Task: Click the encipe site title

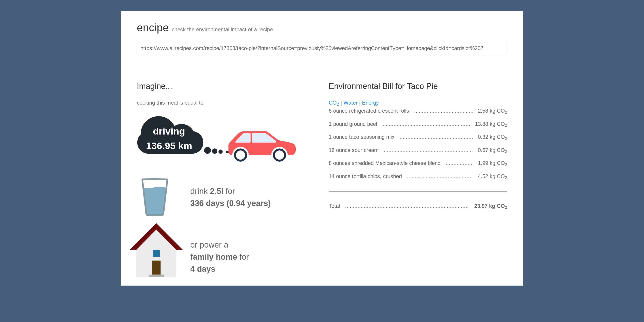Action: point(153,28)
